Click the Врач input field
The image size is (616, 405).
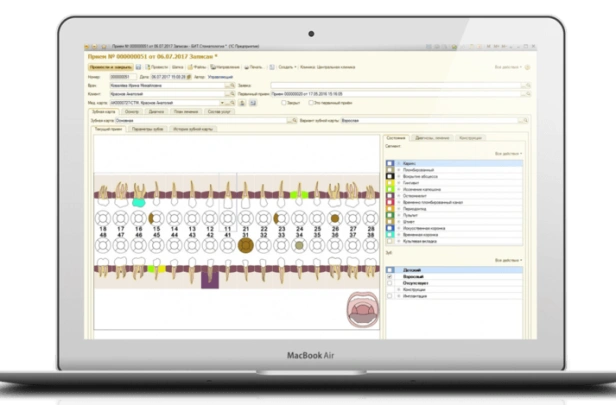coord(175,85)
